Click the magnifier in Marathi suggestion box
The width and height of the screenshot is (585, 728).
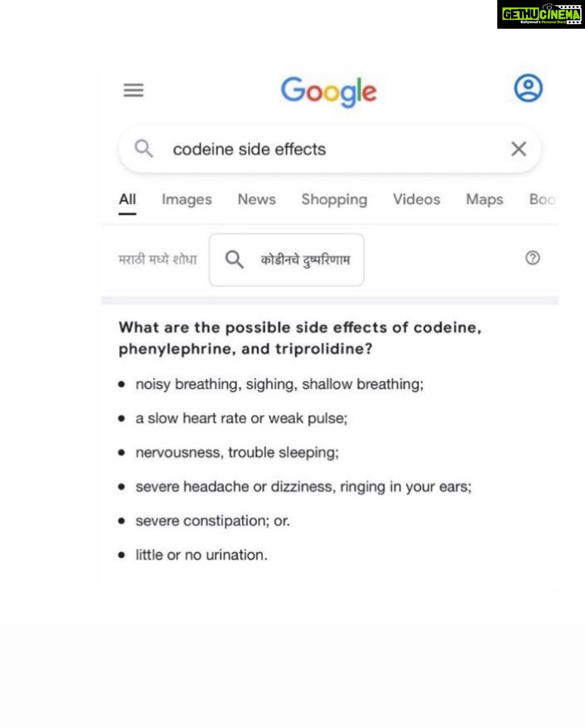pos(234,259)
